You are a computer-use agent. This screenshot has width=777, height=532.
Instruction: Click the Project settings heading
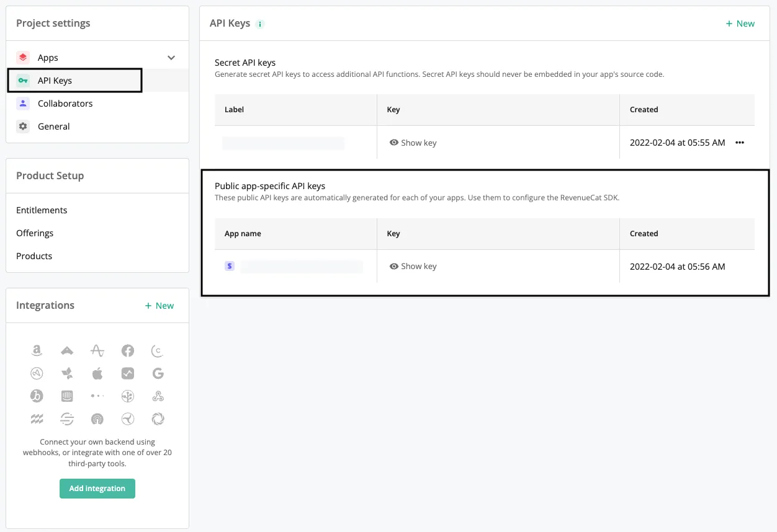coord(53,24)
